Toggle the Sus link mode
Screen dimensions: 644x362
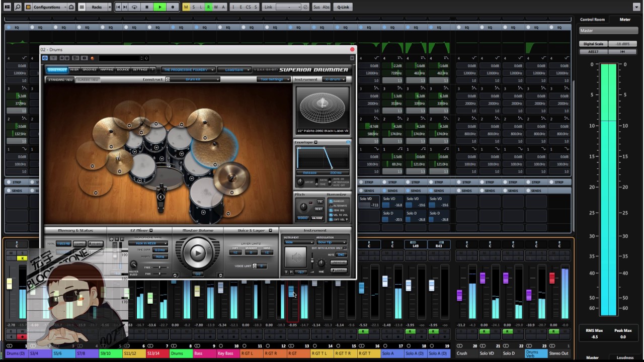pos(316,7)
